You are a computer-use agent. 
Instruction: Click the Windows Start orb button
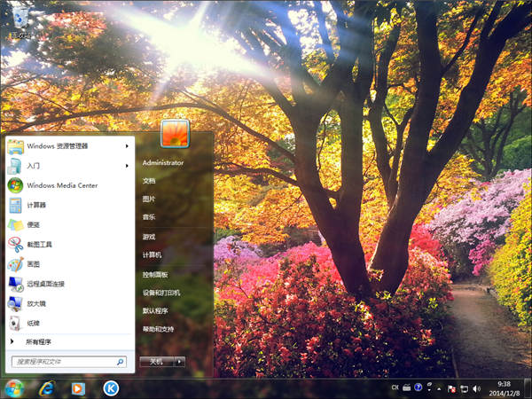click(x=14, y=389)
